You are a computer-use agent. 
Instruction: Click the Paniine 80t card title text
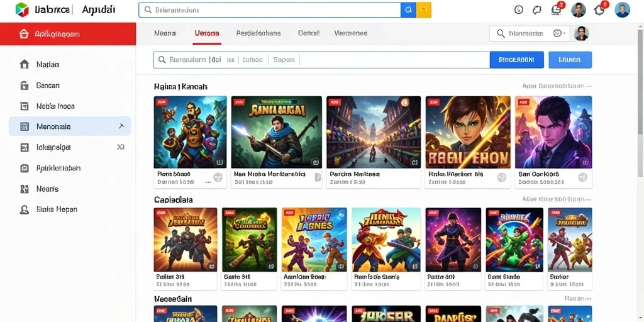click(440, 277)
